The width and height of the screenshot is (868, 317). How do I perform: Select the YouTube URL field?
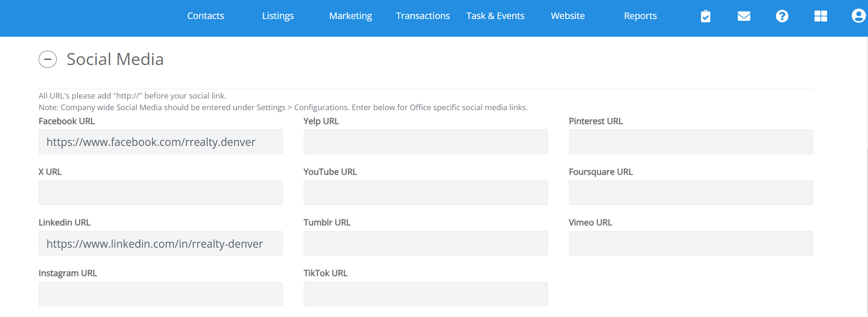coord(425,193)
